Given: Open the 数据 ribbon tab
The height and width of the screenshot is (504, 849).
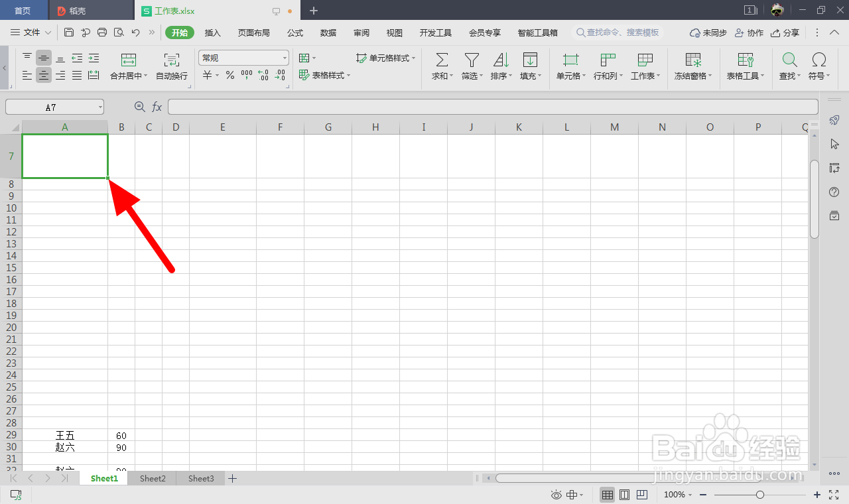Looking at the screenshot, I should pos(328,32).
